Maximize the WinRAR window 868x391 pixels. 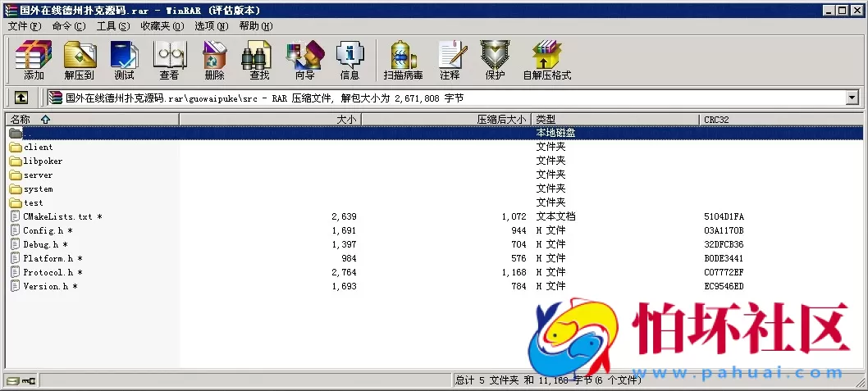(x=842, y=11)
